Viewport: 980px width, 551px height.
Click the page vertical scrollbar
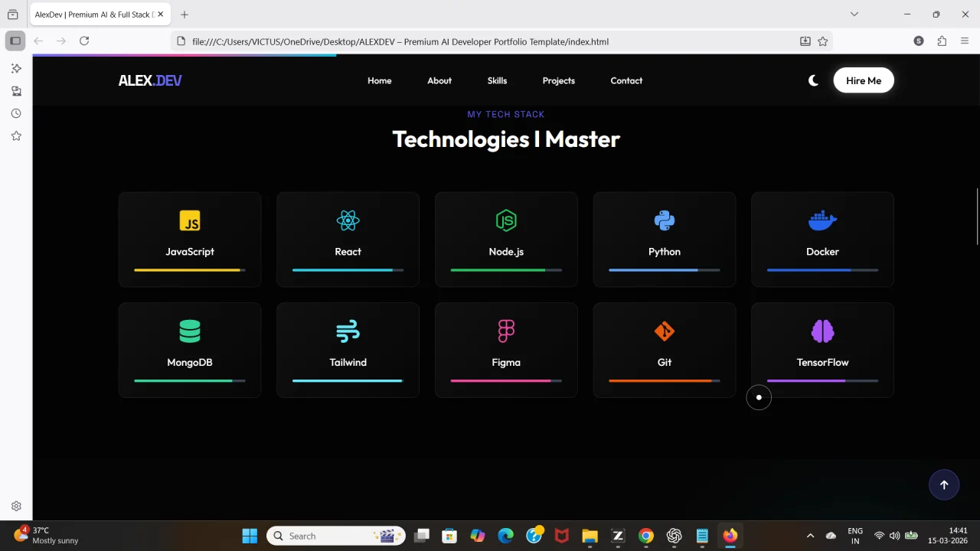click(x=976, y=217)
